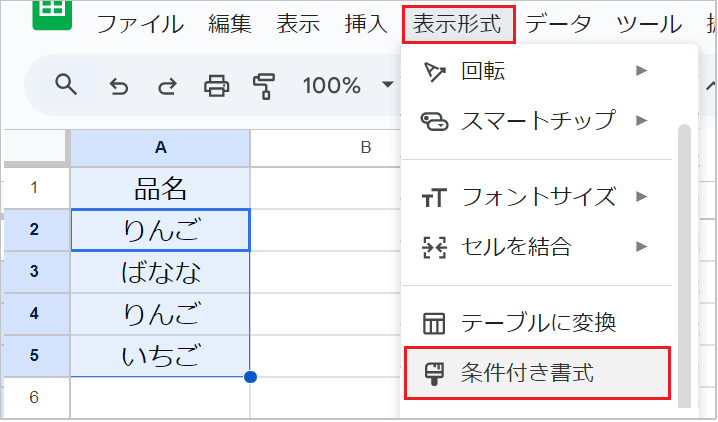Open the 編集 menu

click(x=229, y=24)
